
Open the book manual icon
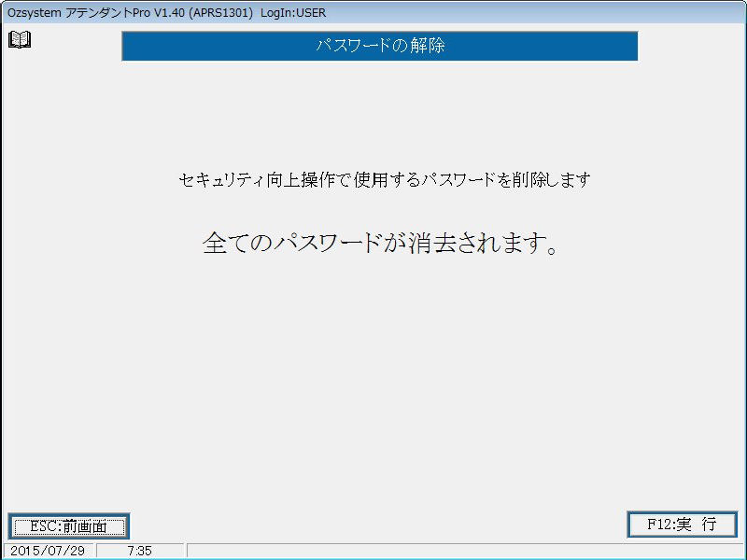pyautogui.click(x=20, y=39)
